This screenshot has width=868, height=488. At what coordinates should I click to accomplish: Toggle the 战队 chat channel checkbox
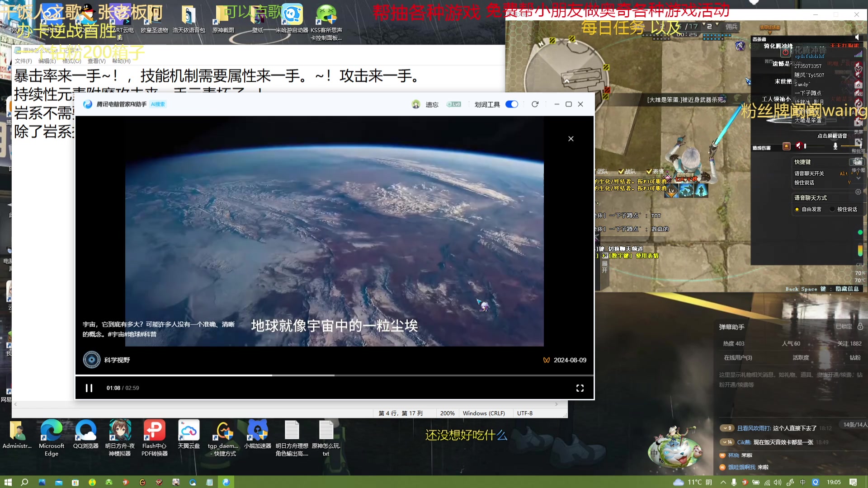pos(621,171)
